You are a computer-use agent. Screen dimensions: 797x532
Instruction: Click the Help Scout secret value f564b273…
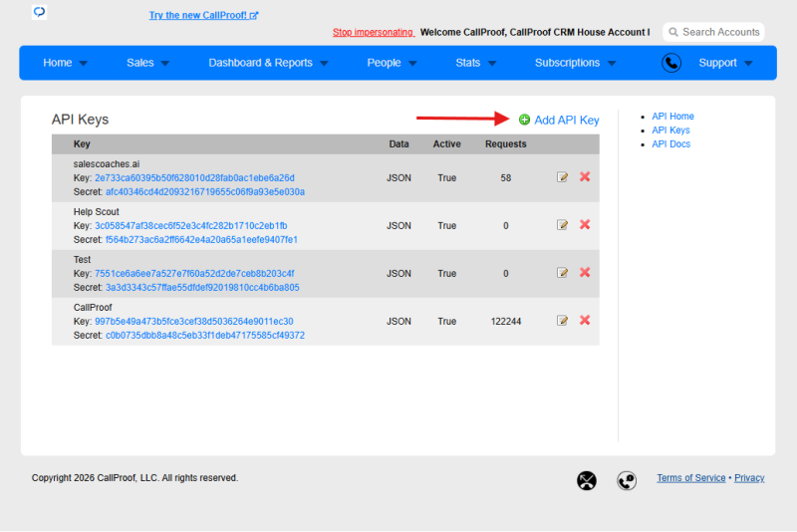[201, 239]
